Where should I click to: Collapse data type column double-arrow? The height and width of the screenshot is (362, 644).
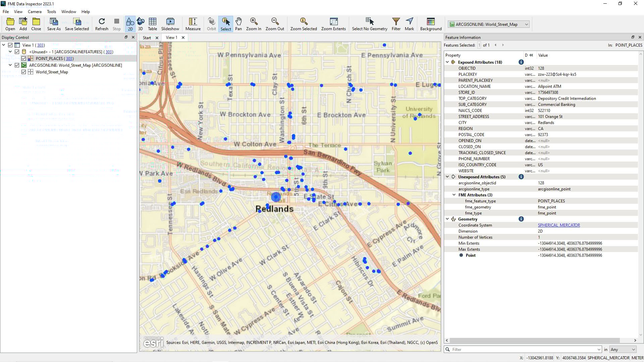pyautogui.click(x=531, y=55)
